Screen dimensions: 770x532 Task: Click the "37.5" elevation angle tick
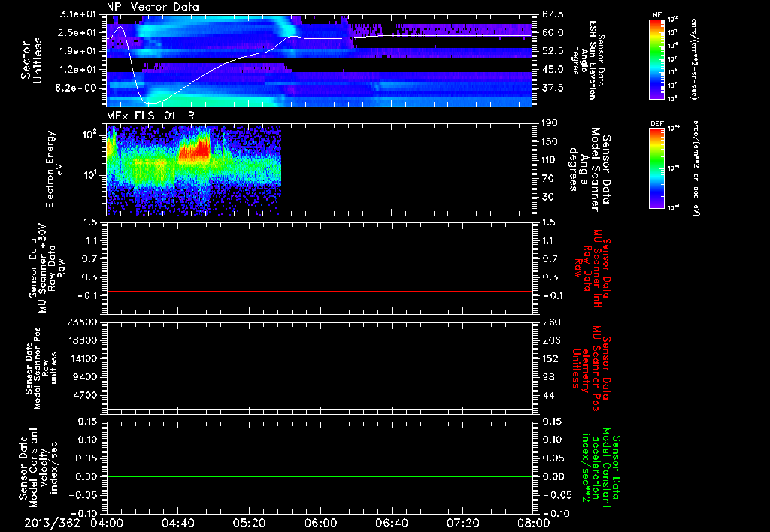(x=553, y=89)
